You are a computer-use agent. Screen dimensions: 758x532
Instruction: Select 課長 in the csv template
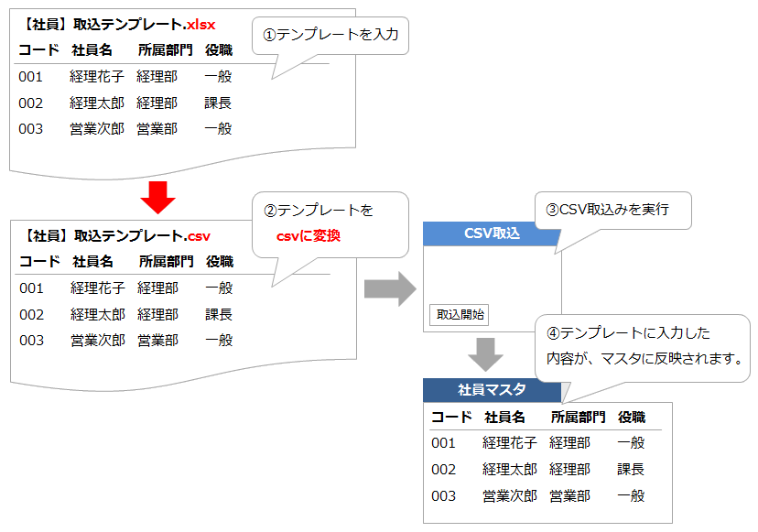coord(219,314)
